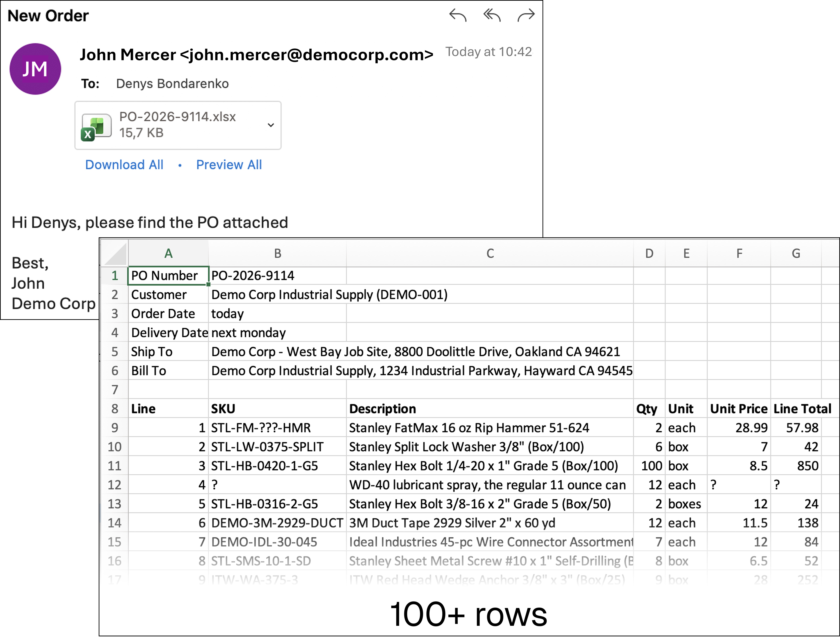This screenshot has width=840, height=637.
Task: Click the JM sender avatar
Action: point(35,69)
